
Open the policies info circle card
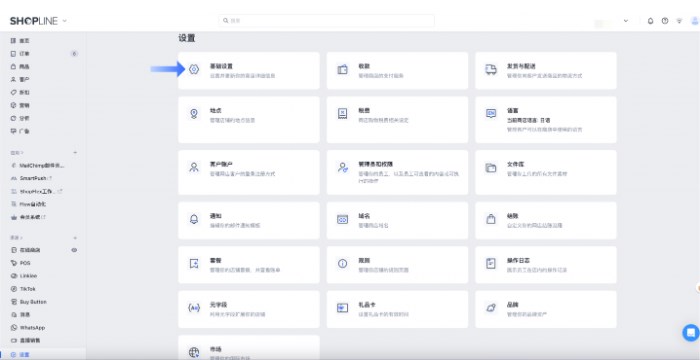397,265
